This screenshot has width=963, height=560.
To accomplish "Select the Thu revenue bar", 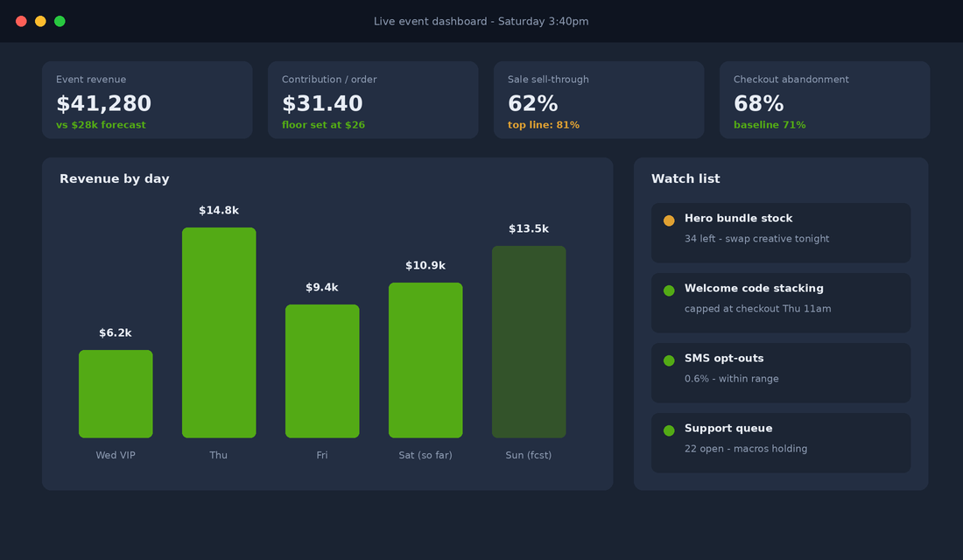I will tap(219, 332).
